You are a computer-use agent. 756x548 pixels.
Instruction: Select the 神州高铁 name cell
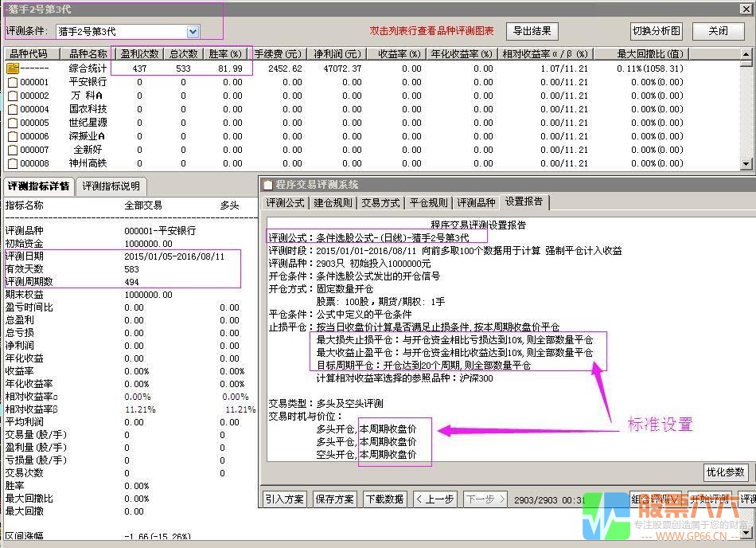88,163
